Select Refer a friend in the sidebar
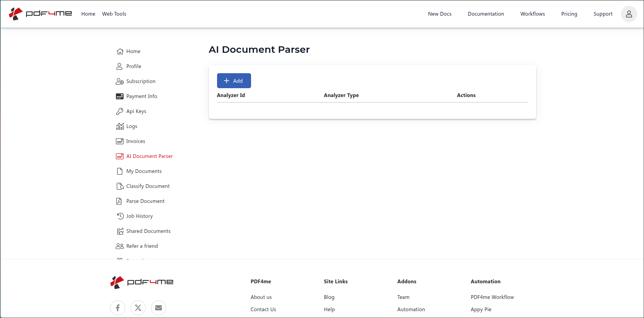 tap(142, 246)
